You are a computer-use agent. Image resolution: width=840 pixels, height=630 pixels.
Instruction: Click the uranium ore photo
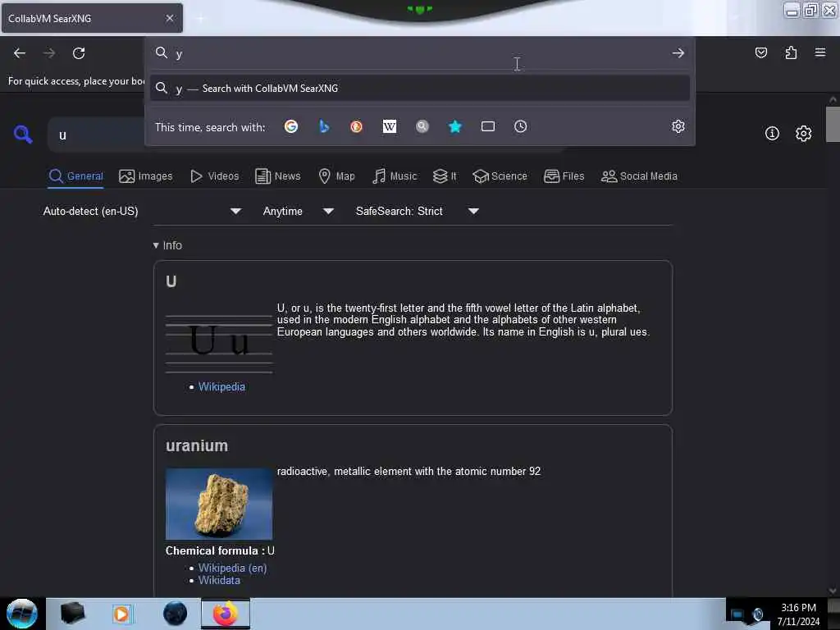[x=218, y=504]
